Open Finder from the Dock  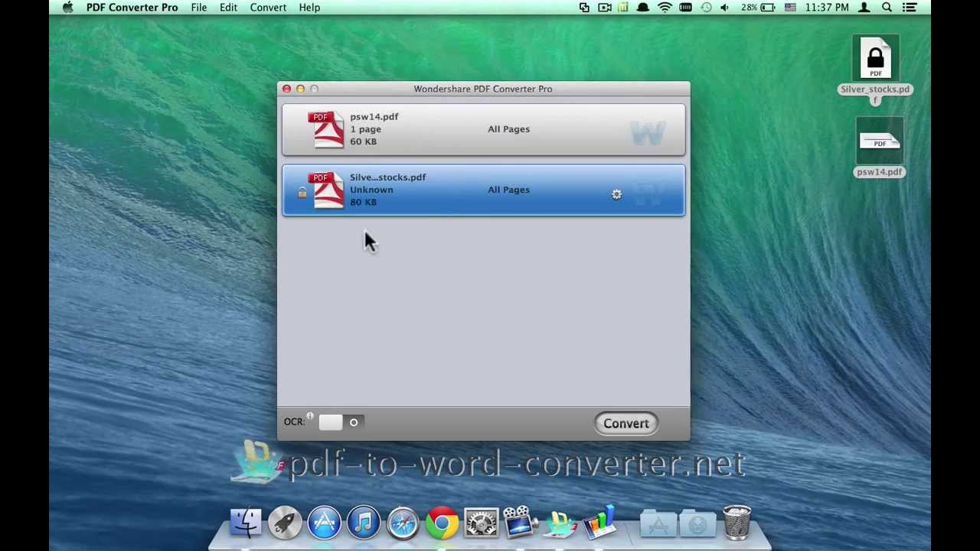(x=246, y=523)
